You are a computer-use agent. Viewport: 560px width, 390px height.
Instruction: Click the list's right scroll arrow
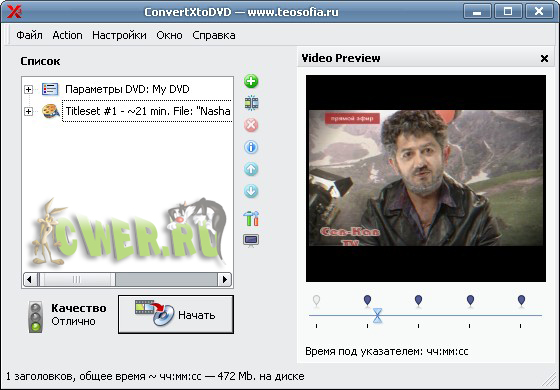pyautogui.click(x=225, y=279)
